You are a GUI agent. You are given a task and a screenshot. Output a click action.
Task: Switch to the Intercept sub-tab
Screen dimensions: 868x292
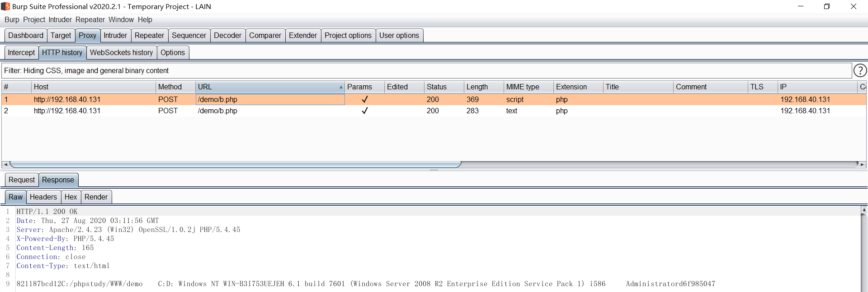pos(21,52)
